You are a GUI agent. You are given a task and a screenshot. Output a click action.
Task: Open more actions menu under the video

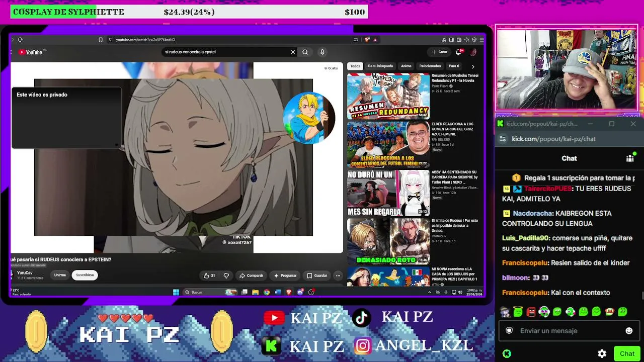click(338, 276)
